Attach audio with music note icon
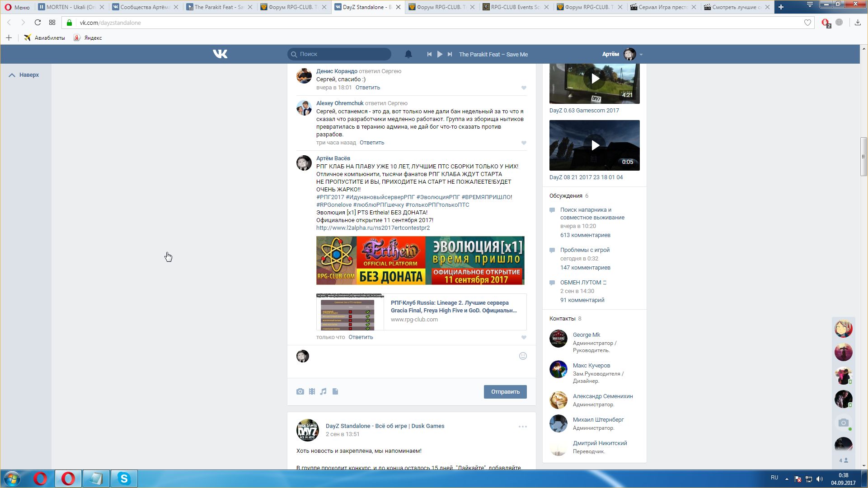The height and width of the screenshot is (488, 868). (323, 392)
